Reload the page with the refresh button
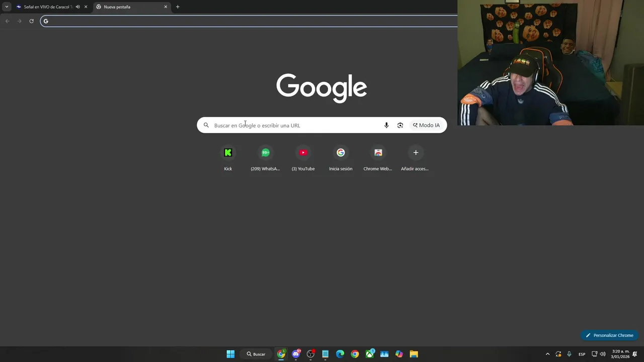Screen dimensions: 644x362 click(x=31, y=21)
